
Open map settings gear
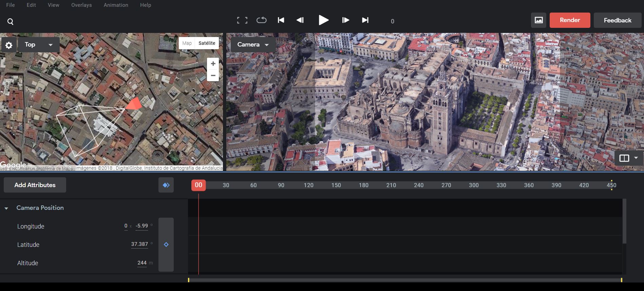pos(9,45)
